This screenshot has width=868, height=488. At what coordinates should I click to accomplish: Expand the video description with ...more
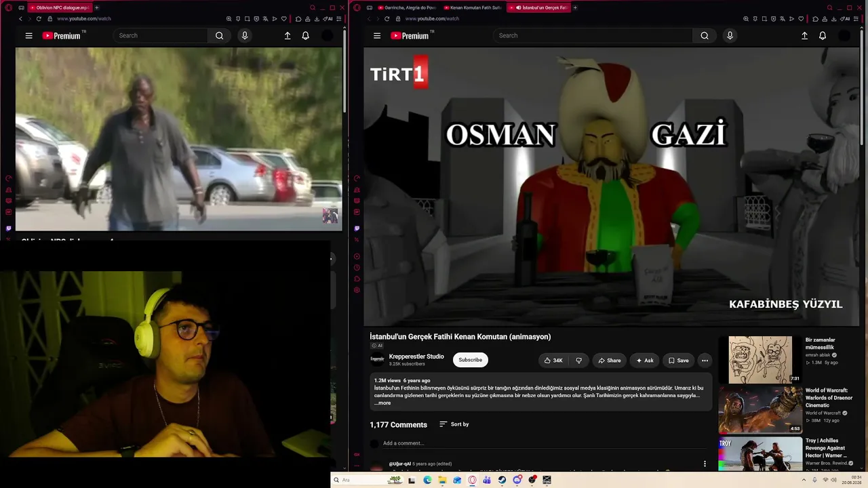pos(383,403)
